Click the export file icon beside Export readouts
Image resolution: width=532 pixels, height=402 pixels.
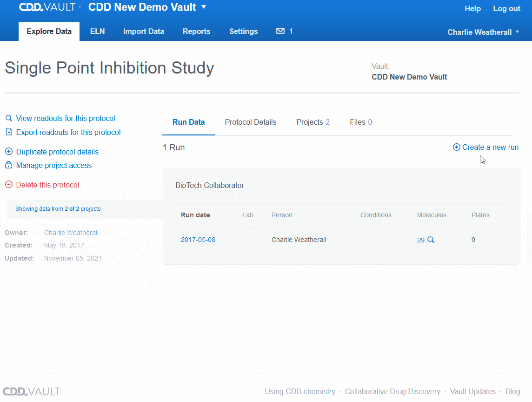[9, 132]
